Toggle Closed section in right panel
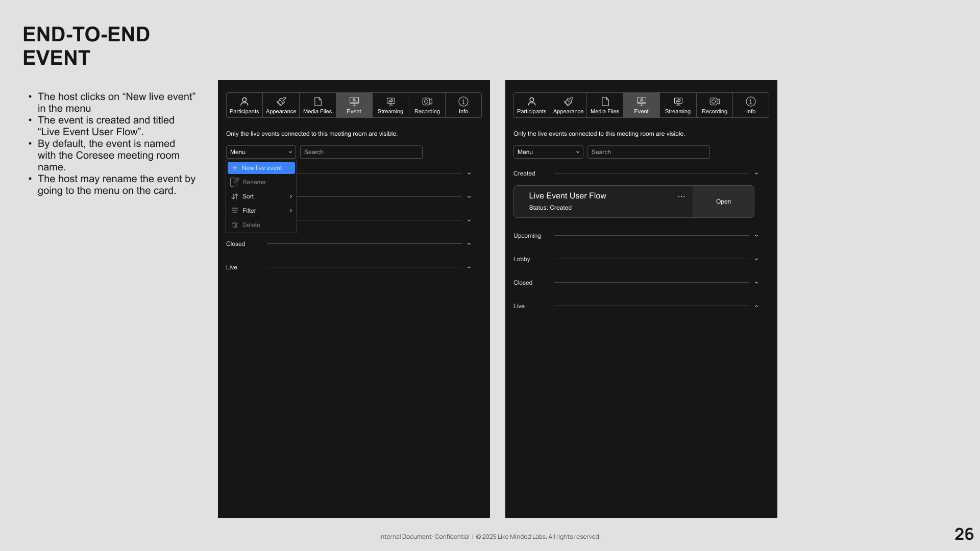The image size is (980, 551). (756, 283)
